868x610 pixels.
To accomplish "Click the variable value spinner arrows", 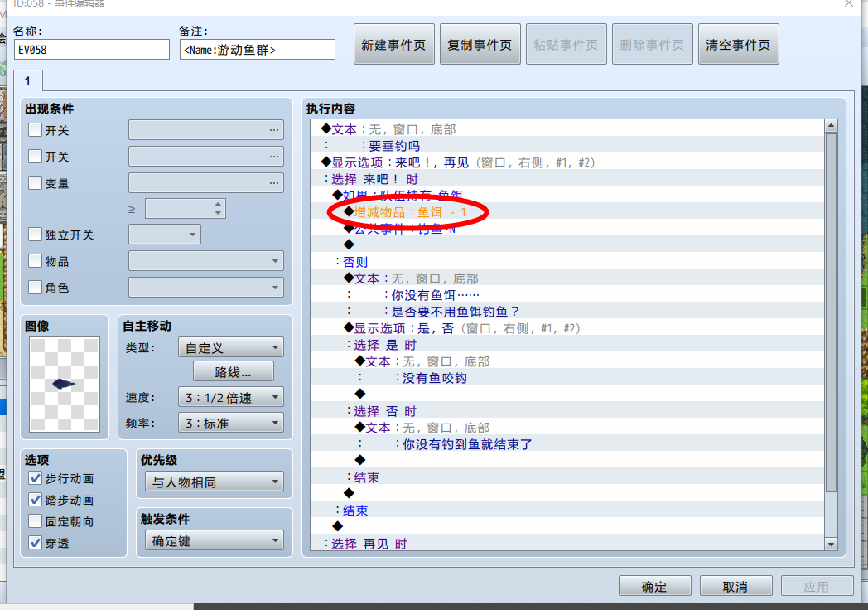I will point(218,208).
